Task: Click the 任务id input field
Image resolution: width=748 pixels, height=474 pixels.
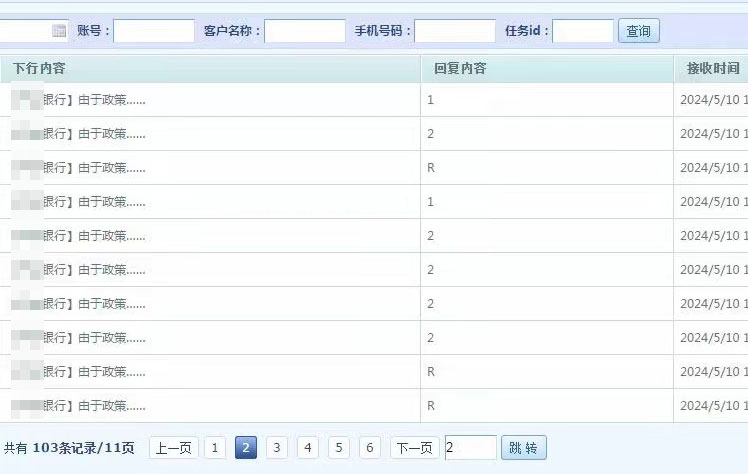Action: (582, 31)
